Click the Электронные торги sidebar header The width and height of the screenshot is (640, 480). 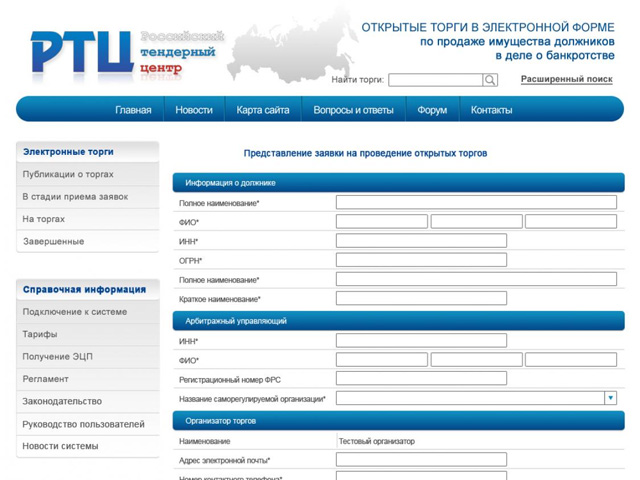tap(87, 152)
